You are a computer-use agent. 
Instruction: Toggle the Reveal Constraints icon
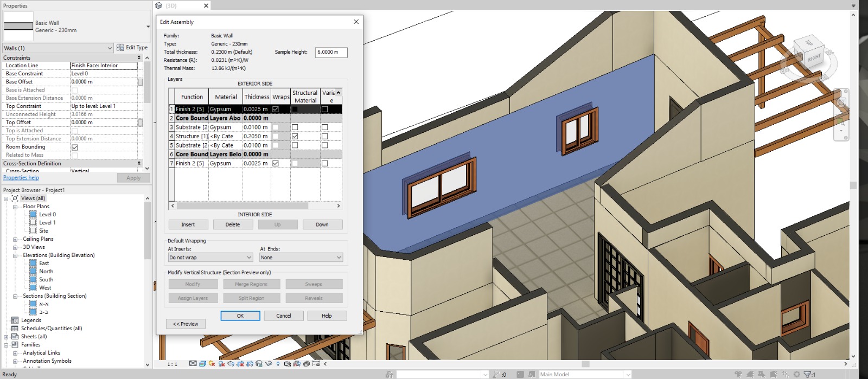316,364
